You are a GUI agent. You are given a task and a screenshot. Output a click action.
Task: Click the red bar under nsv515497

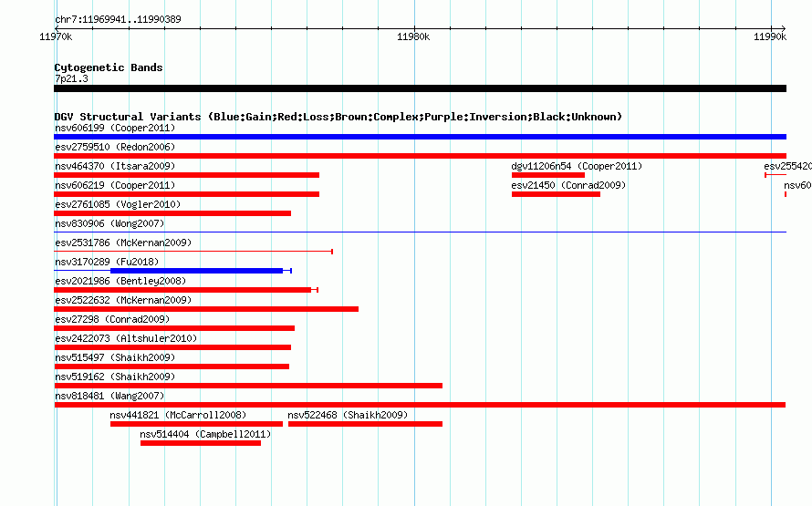click(x=172, y=367)
